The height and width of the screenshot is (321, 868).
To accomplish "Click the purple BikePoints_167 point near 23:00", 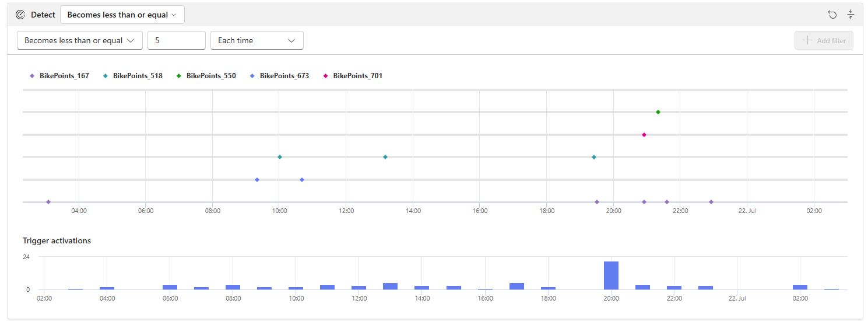I will pyautogui.click(x=711, y=202).
